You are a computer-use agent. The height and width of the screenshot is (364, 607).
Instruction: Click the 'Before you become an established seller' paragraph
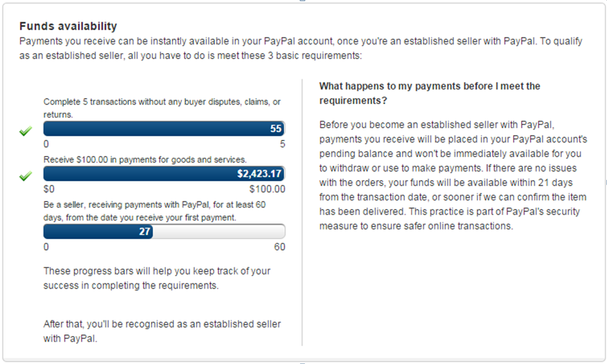tap(453, 175)
